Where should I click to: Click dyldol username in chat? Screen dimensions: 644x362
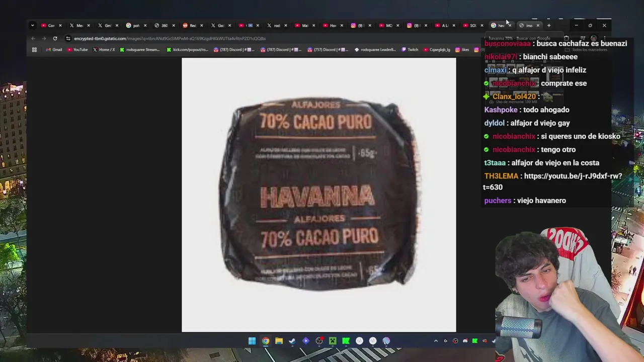495,123
